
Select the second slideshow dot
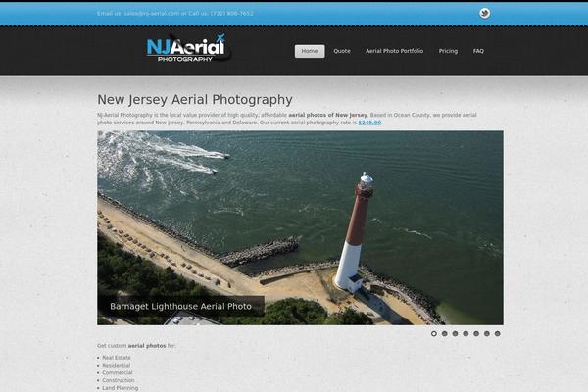click(444, 333)
